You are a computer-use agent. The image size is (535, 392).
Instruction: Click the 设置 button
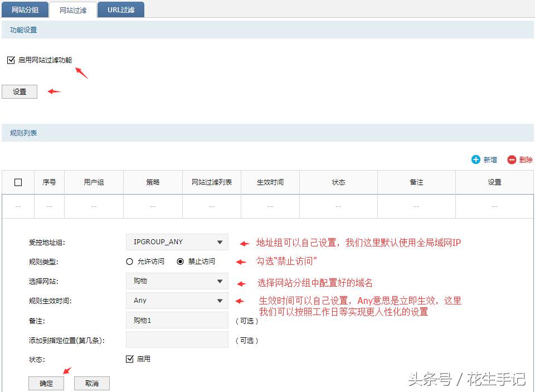[20, 91]
